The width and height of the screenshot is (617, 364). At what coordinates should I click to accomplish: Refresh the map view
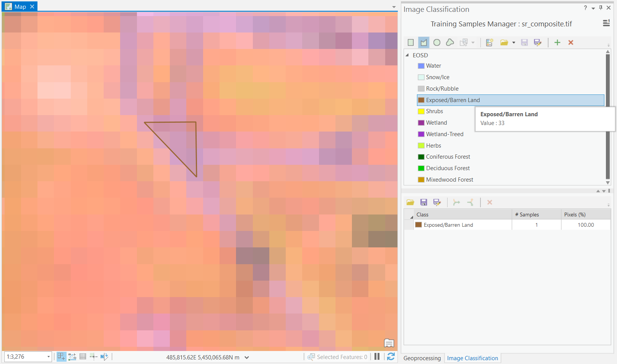[x=391, y=357]
